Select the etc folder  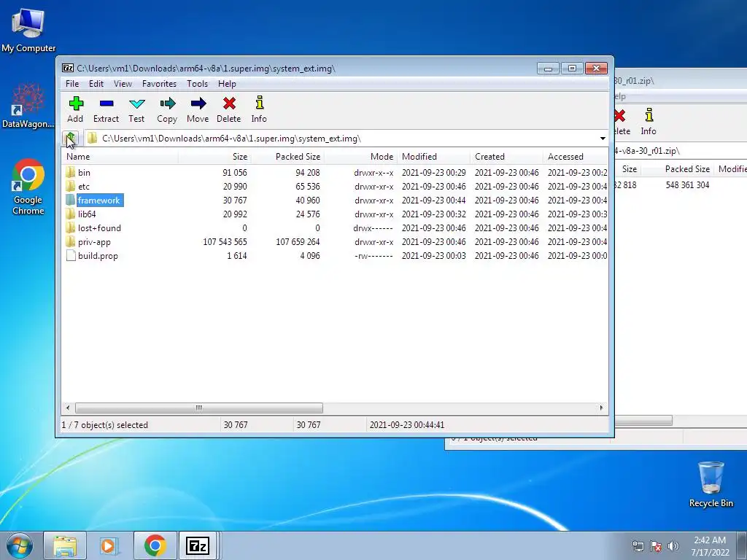pos(83,186)
